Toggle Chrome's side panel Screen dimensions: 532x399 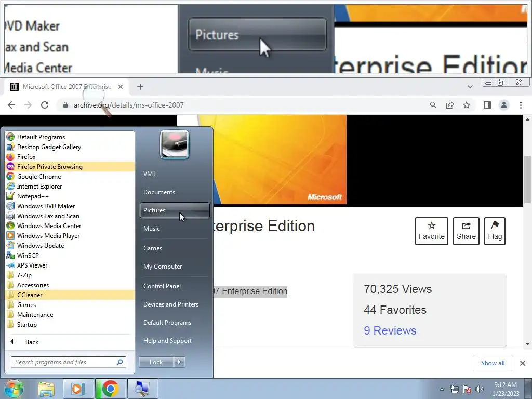(487, 105)
